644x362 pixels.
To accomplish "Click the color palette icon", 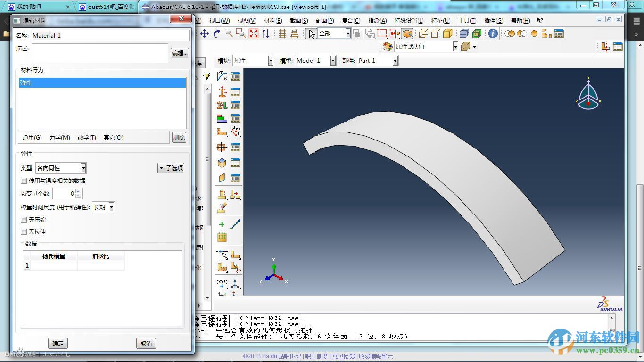I will tap(388, 47).
